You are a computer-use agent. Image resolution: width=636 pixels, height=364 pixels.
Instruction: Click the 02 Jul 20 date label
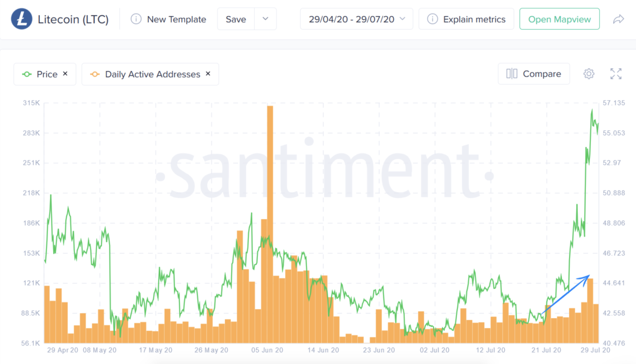point(434,350)
